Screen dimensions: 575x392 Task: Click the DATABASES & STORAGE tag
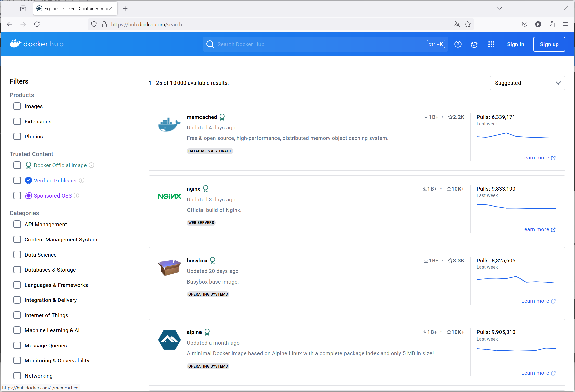point(210,151)
